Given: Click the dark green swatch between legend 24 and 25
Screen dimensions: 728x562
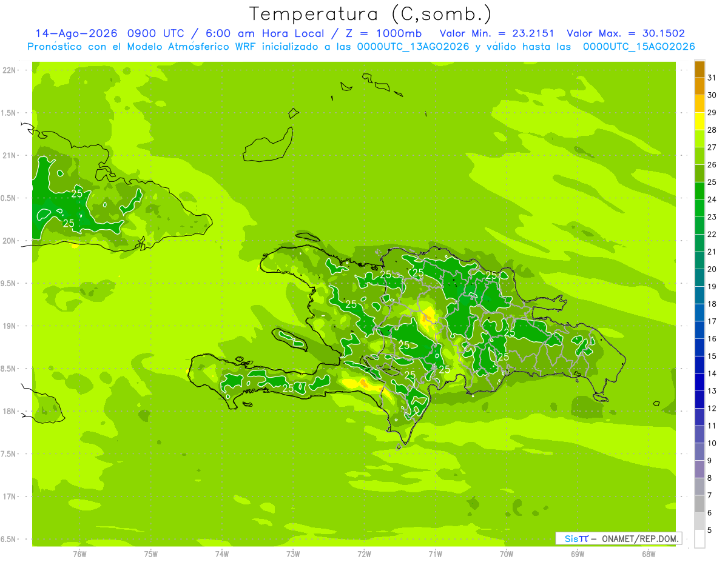Looking at the screenshot, I should (x=699, y=191).
